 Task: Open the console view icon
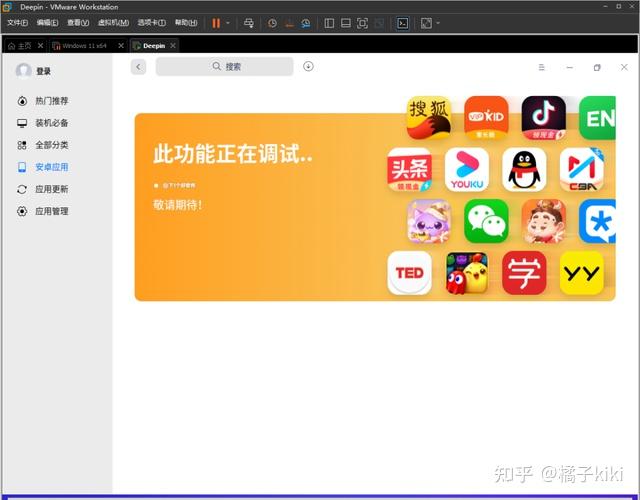point(402,23)
